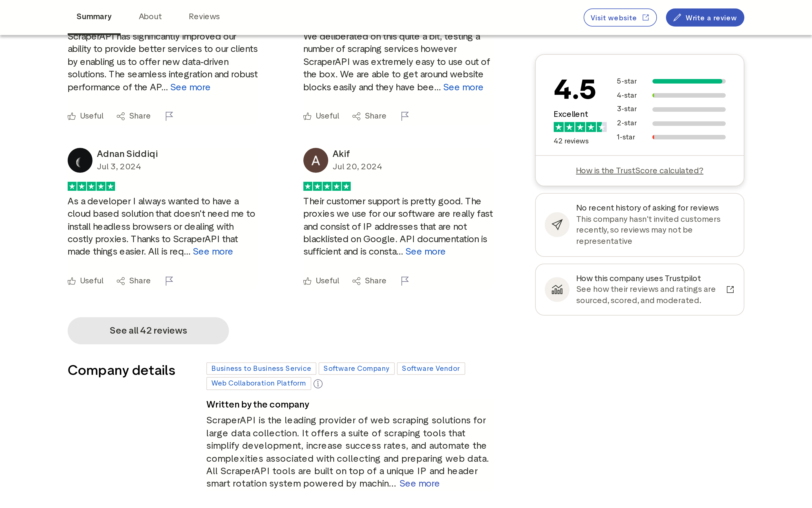Expand See more in company description

[419, 483]
